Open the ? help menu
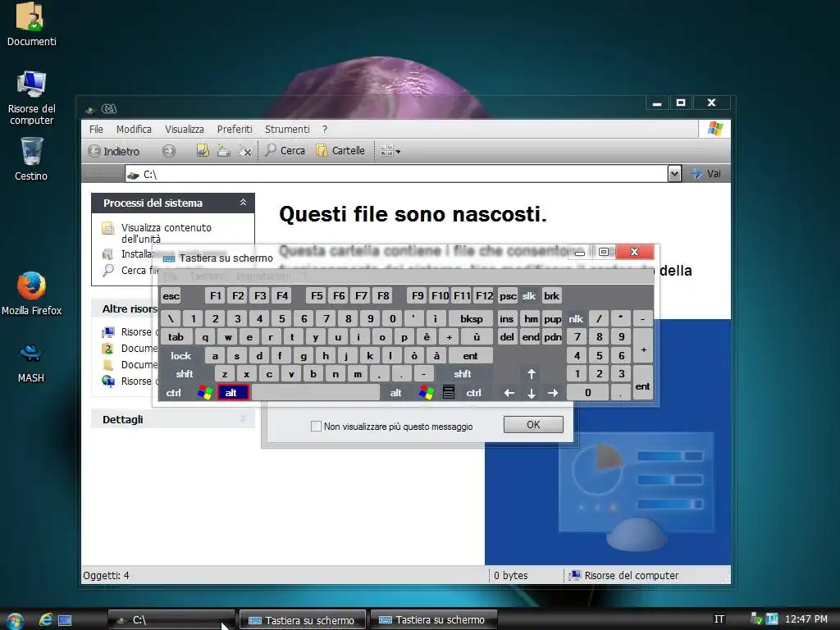This screenshot has width=840, height=630. tap(325, 129)
